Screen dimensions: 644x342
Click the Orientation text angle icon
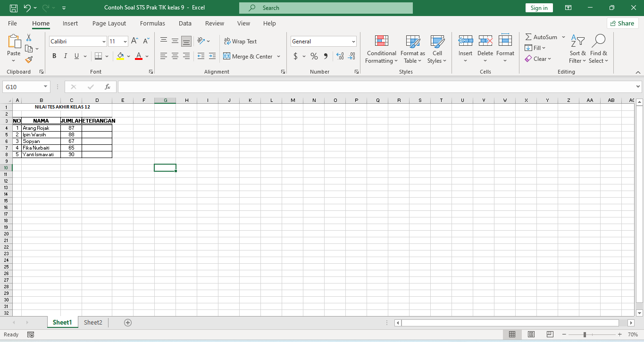coord(201,42)
